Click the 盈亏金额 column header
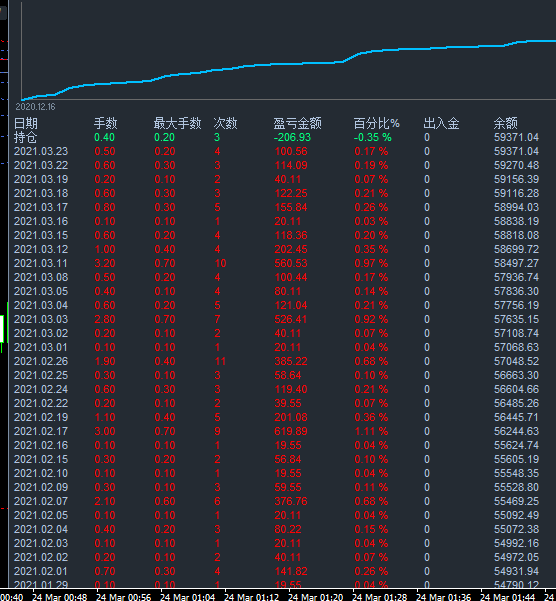The height and width of the screenshot is (601, 556). pos(297,123)
